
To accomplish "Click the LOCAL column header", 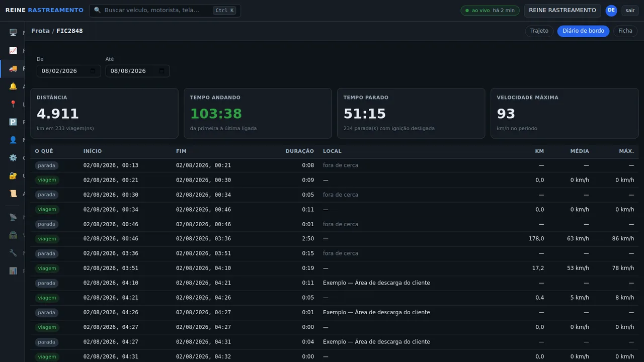I will pos(332,151).
